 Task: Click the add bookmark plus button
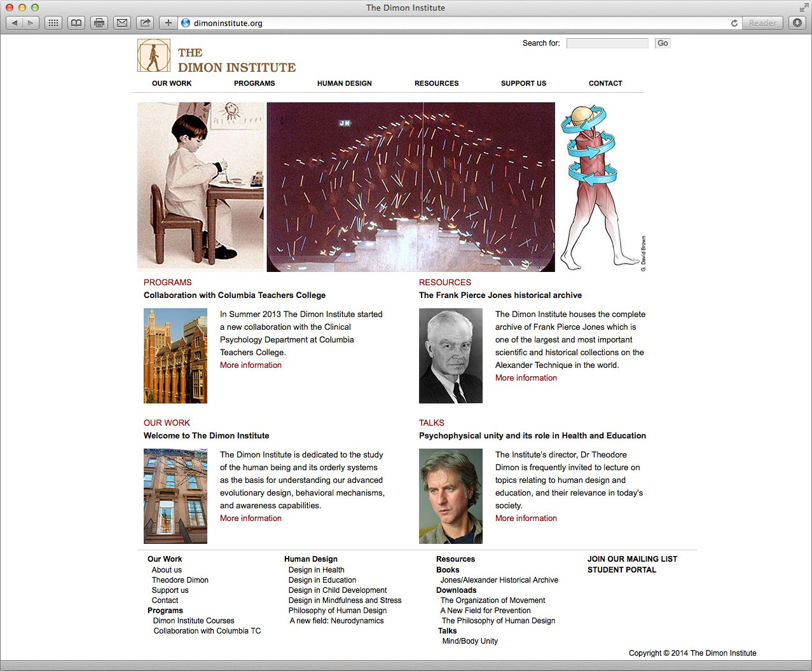tap(168, 23)
